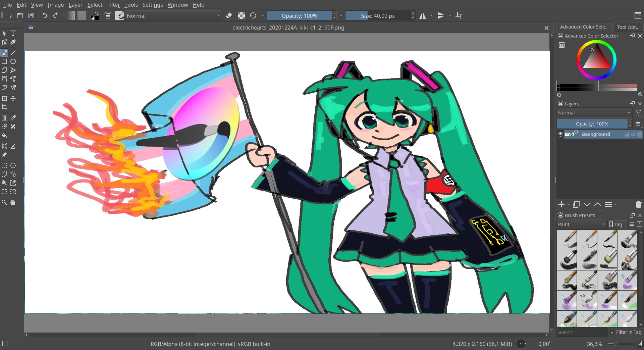
Task: Select the Elliptical Selection tool
Action: click(x=13, y=165)
